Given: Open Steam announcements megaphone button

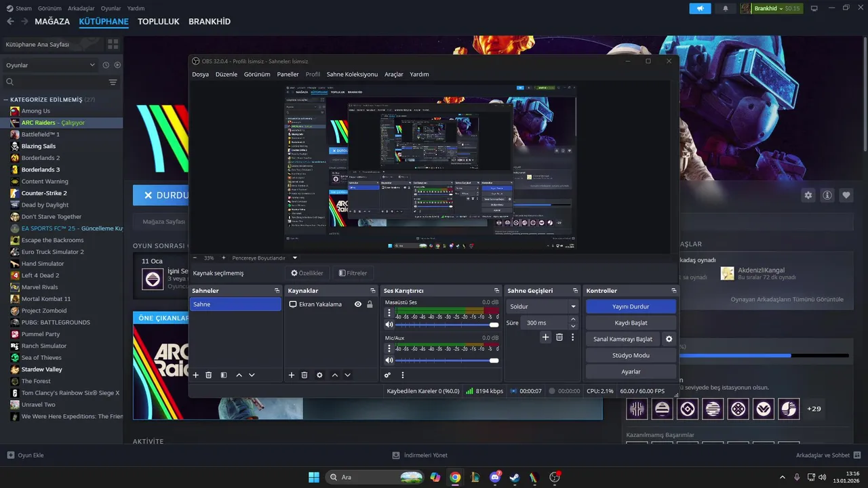Looking at the screenshot, I should (700, 8).
